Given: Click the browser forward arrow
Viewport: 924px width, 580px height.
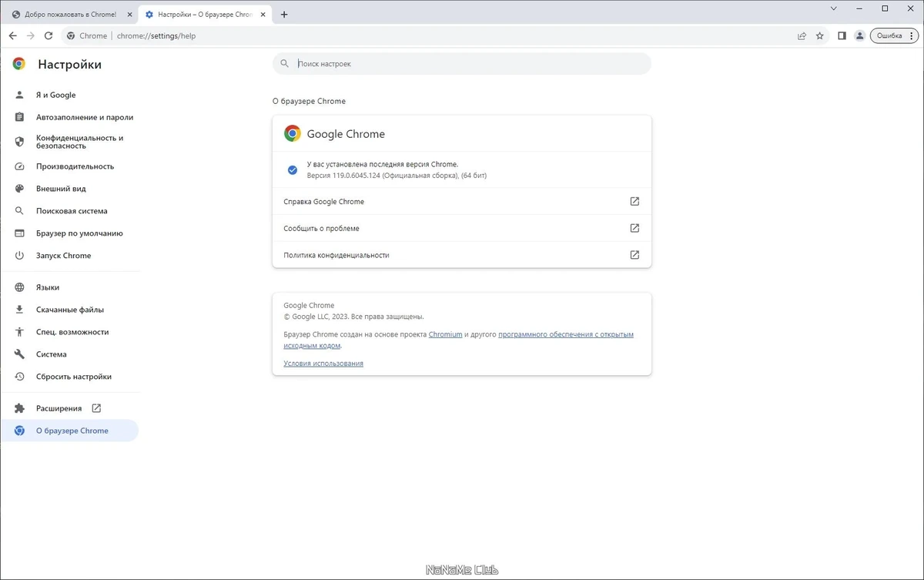Looking at the screenshot, I should (x=31, y=35).
